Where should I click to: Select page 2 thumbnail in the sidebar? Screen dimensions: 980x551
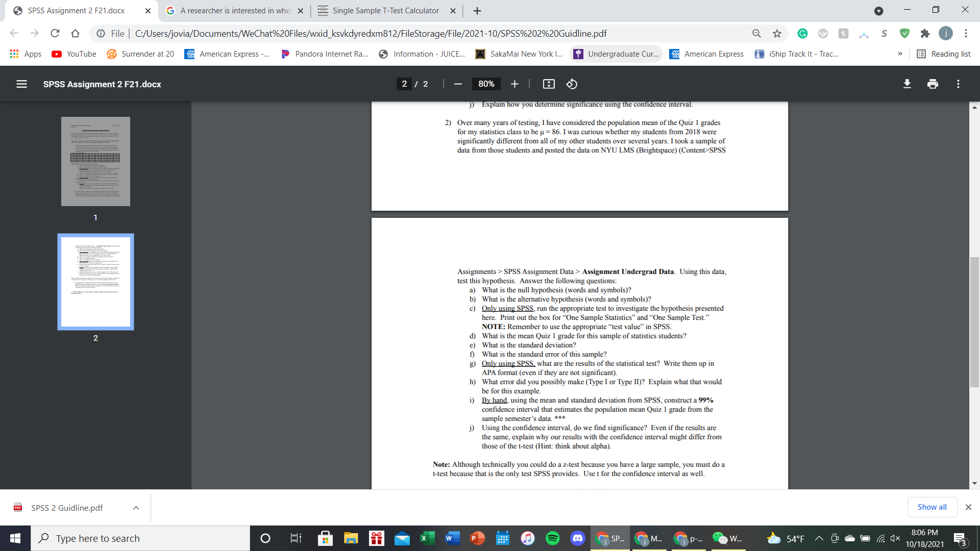[95, 282]
